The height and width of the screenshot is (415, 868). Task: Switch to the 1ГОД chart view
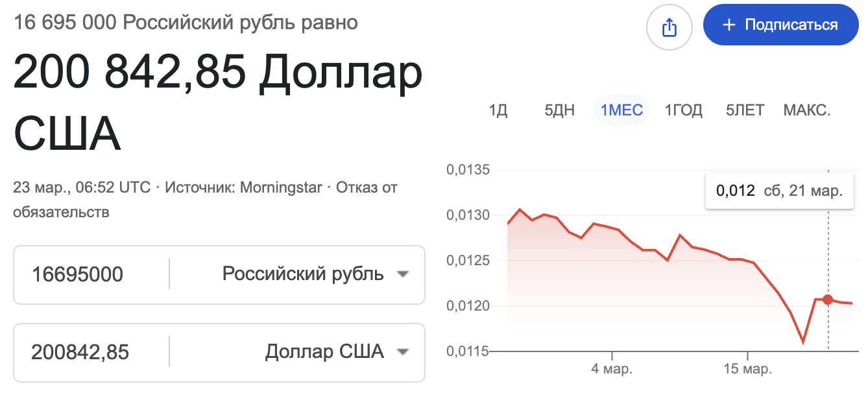(x=683, y=110)
